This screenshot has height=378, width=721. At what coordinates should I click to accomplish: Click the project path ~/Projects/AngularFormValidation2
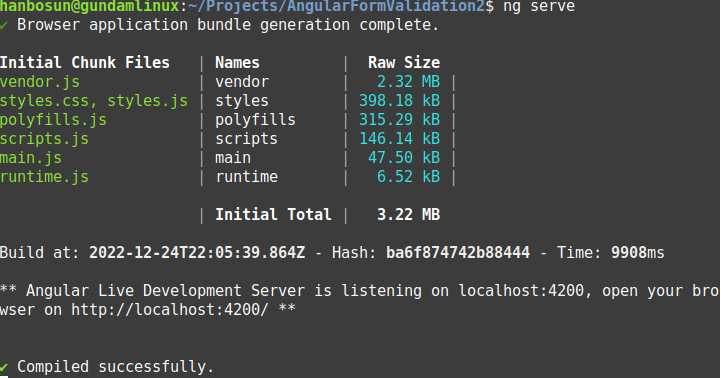(336, 6)
